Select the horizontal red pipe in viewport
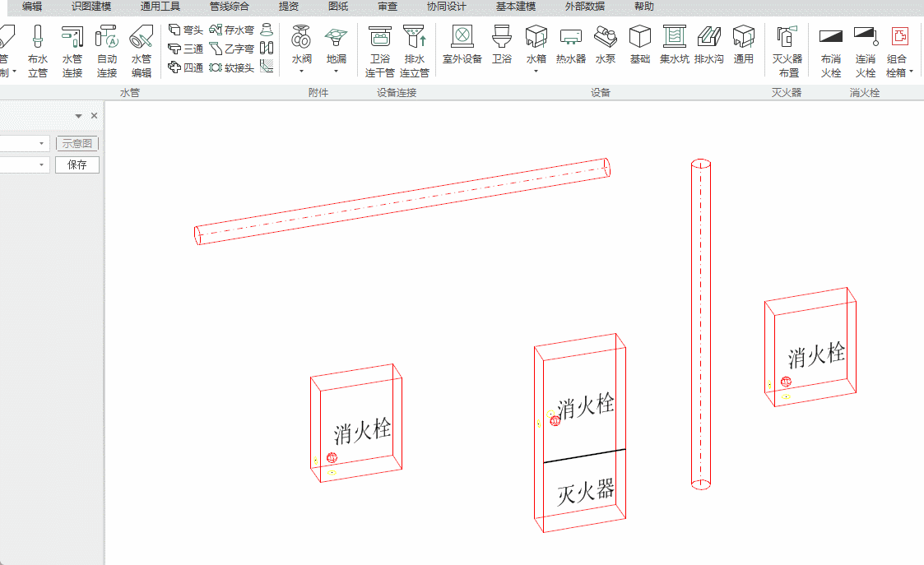The height and width of the screenshot is (565, 924). click(x=402, y=201)
